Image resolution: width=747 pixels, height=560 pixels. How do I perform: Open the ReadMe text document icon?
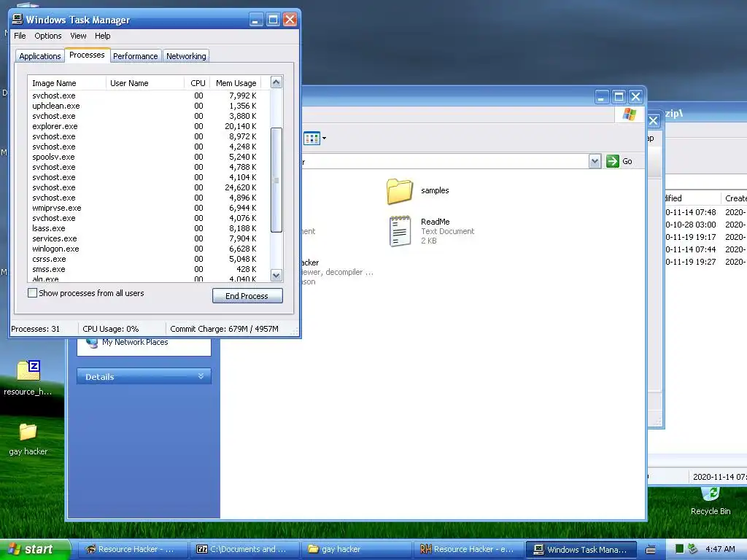400,231
